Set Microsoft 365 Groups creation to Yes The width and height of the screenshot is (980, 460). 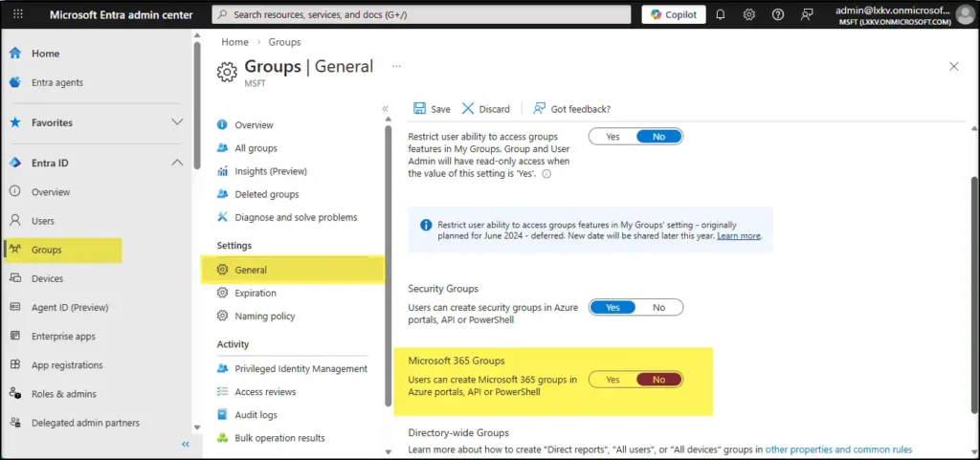click(x=612, y=380)
